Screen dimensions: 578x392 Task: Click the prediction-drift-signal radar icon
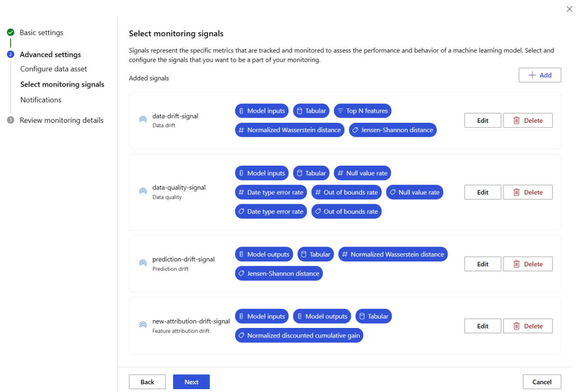tap(143, 263)
